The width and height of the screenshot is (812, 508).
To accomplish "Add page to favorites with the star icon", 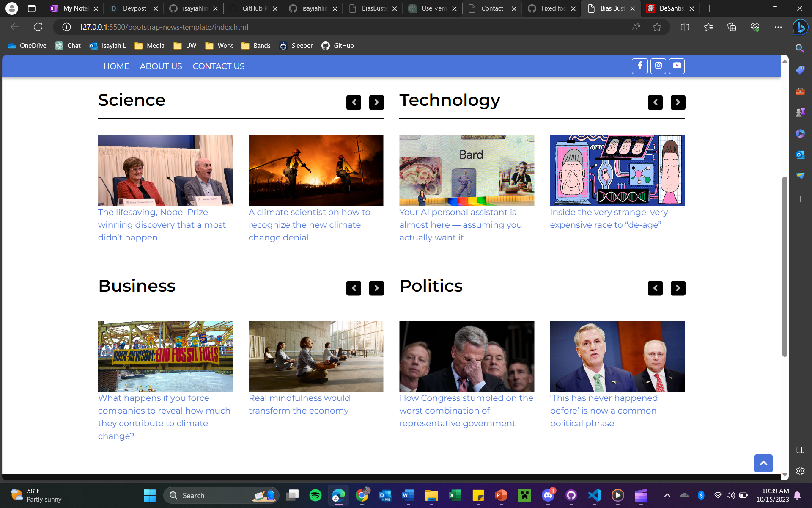I will pos(657,27).
